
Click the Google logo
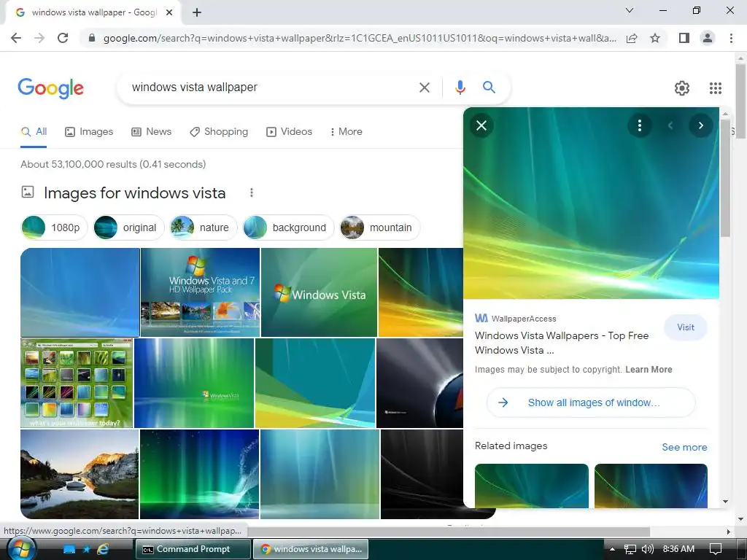pos(51,88)
